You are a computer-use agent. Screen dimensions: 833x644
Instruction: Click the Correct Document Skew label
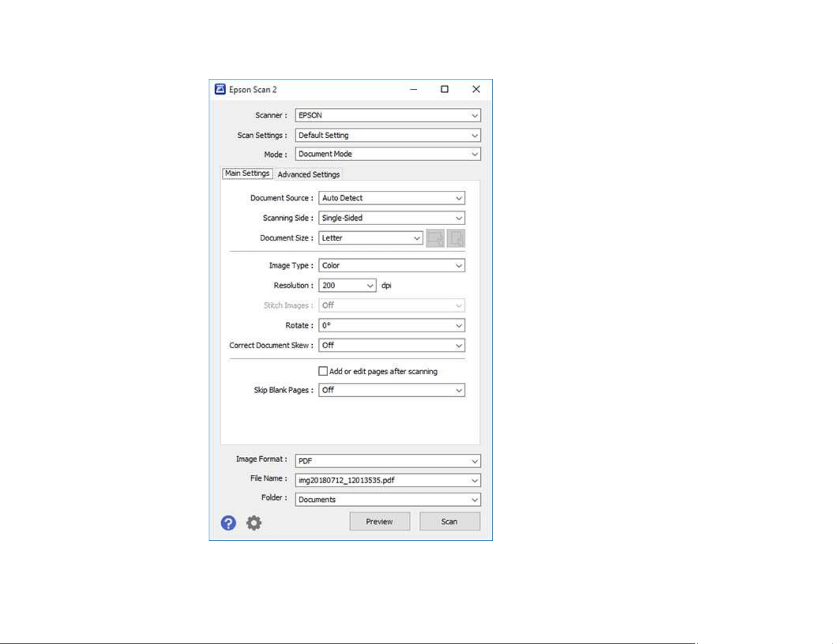(x=271, y=345)
